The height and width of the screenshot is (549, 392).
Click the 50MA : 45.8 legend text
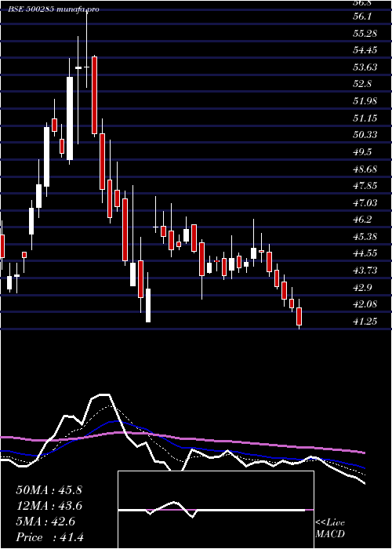pyautogui.click(x=49, y=490)
